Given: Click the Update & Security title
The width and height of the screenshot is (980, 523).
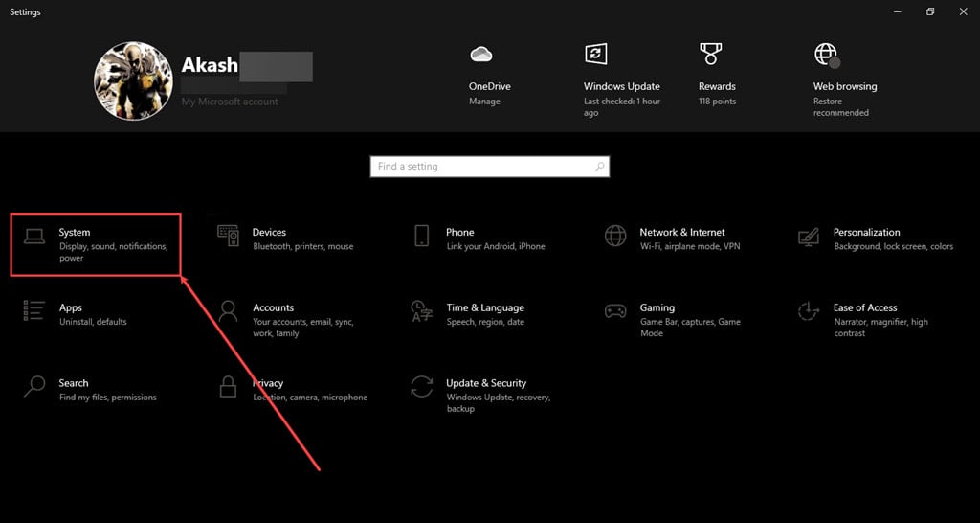Looking at the screenshot, I should [486, 383].
